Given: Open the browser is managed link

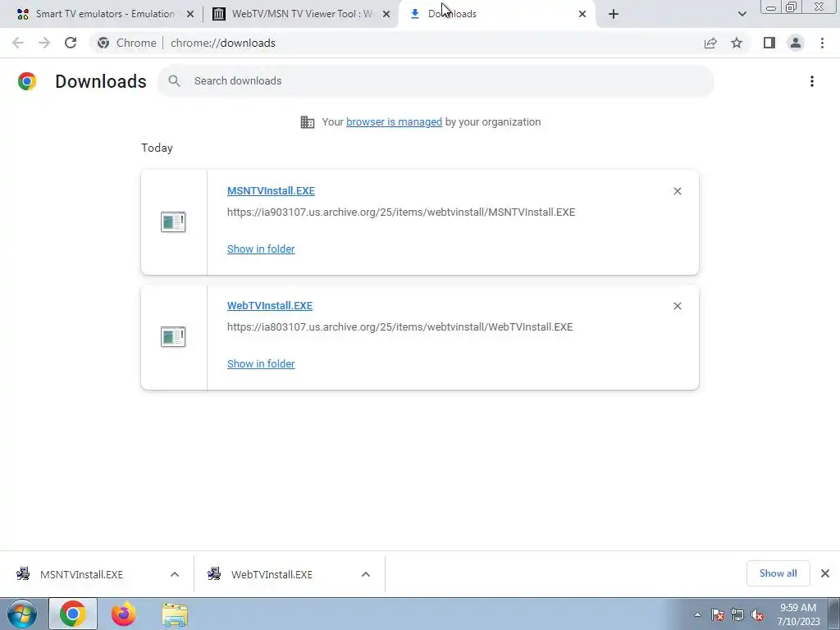Looking at the screenshot, I should (x=395, y=122).
